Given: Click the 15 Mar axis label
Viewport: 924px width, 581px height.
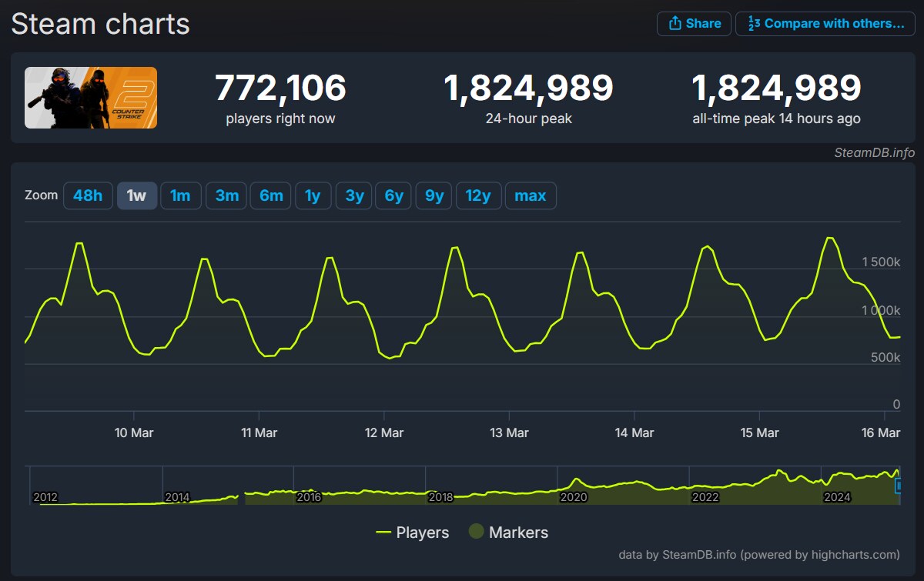Looking at the screenshot, I should click(759, 432).
